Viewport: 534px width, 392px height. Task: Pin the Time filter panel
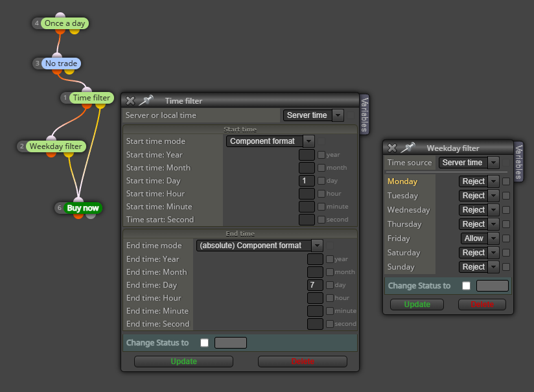coord(146,100)
